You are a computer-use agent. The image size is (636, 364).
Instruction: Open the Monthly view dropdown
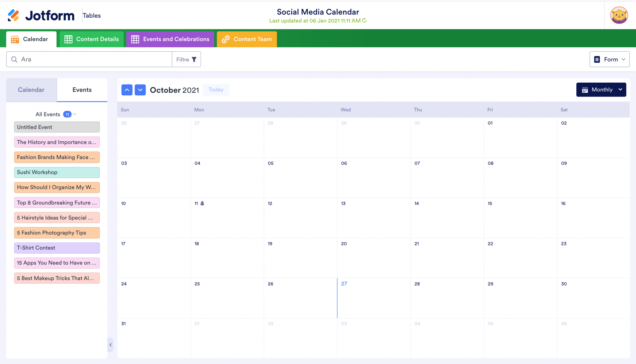(601, 90)
